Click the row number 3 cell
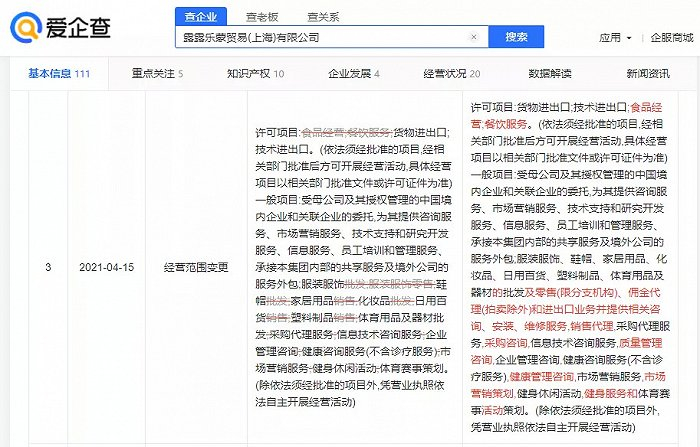Viewport: 700px width, 447px height. point(48,267)
